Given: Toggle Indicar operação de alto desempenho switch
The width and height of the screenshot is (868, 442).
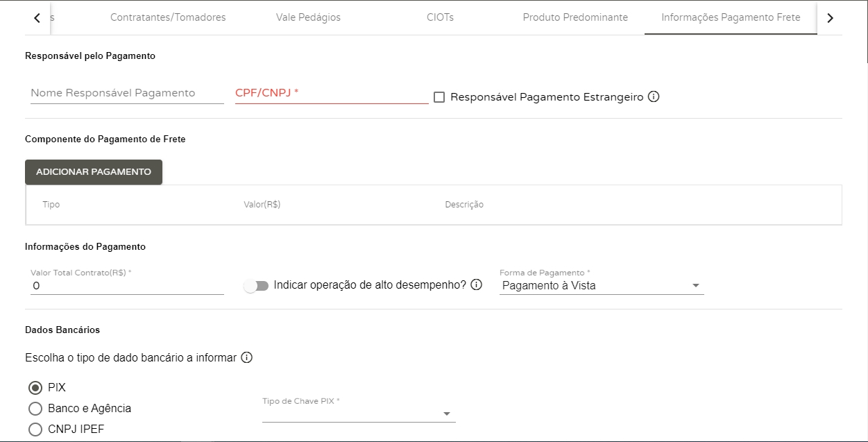Looking at the screenshot, I should (256, 286).
